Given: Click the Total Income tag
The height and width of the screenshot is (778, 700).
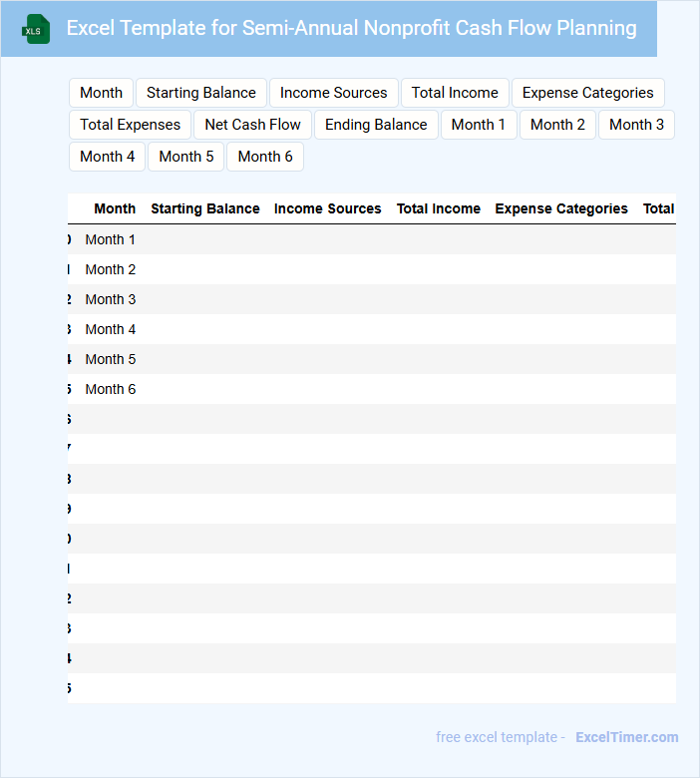Looking at the screenshot, I should tap(455, 93).
